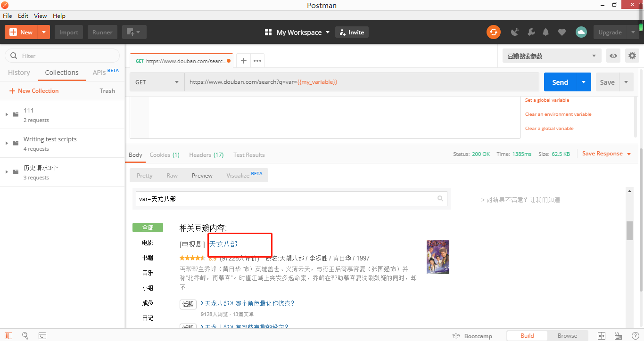Open the View menu
The width and height of the screenshot is (644, 341).
point(41,16)
